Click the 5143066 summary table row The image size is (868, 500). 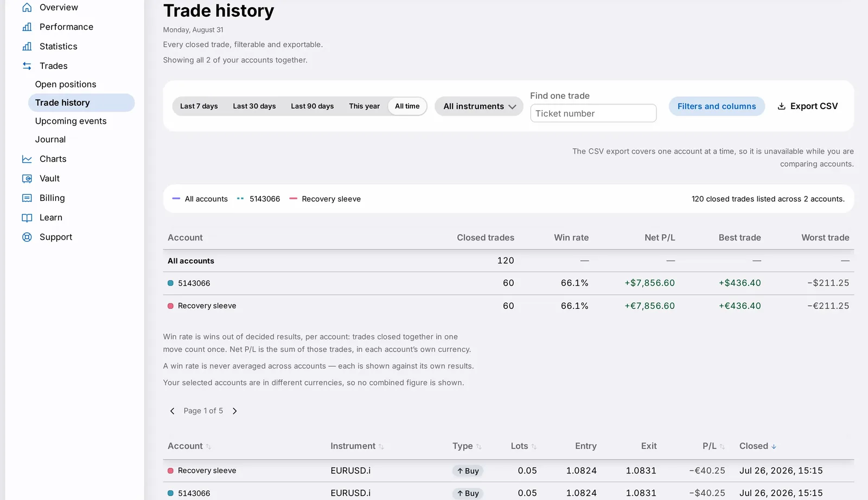point(508,283)
